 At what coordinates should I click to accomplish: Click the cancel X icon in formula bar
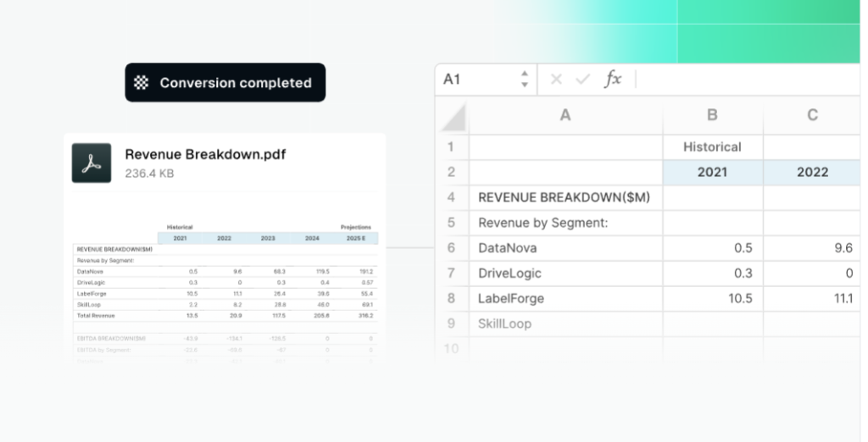pos(556,80)
